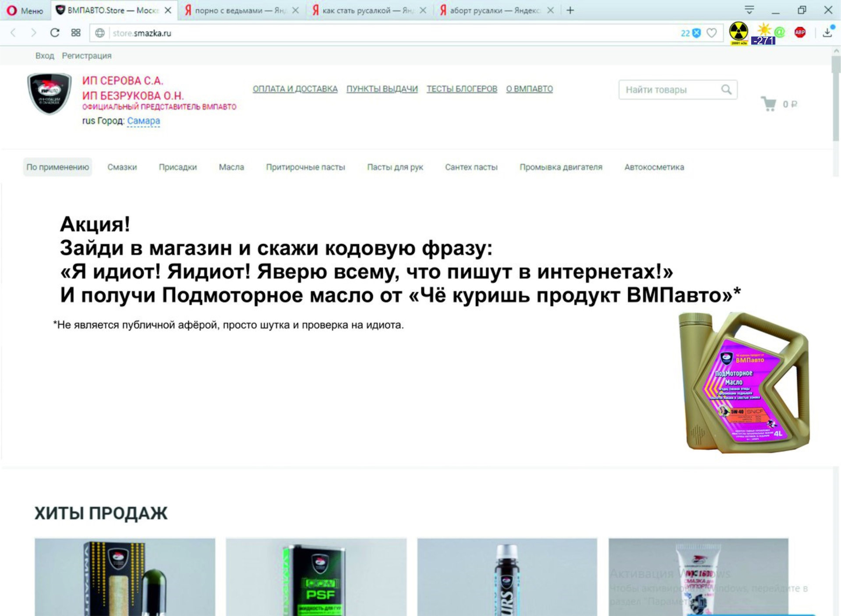Open the city selector Самара
The height and width of the screenshot is (616, 841).
[x=143, y=121]
